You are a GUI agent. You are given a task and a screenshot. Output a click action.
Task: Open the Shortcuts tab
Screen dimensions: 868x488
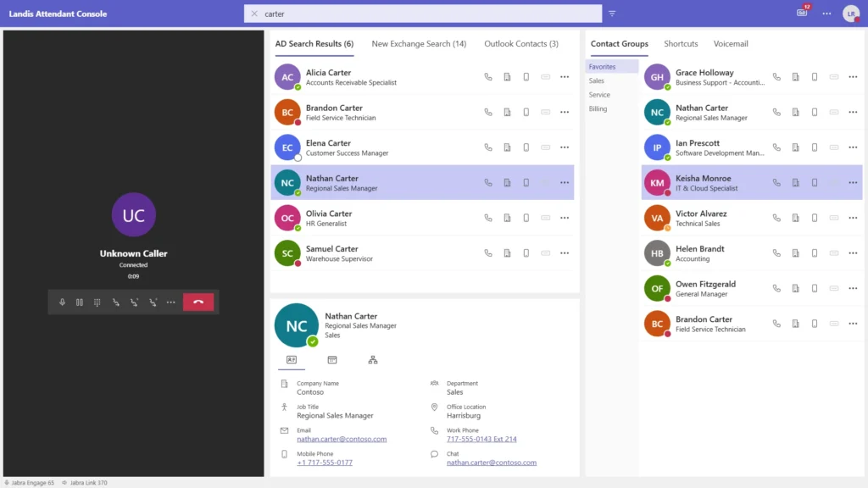tap(681, 44)
